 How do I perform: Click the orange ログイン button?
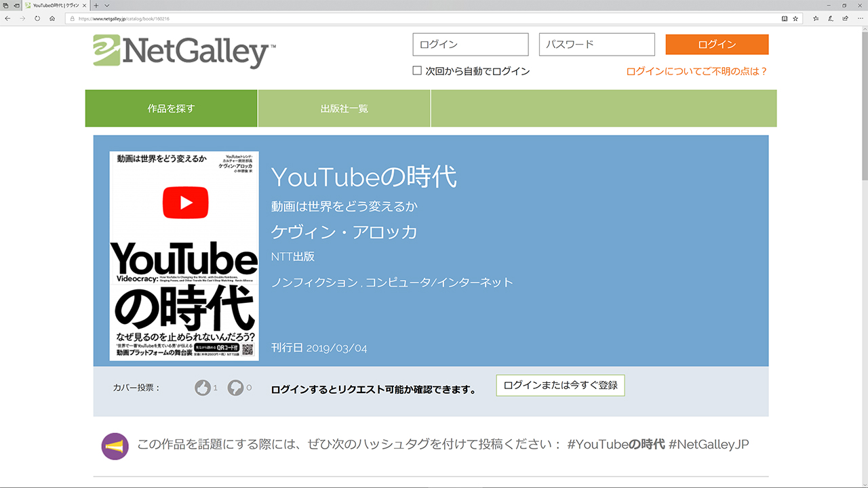717,45
